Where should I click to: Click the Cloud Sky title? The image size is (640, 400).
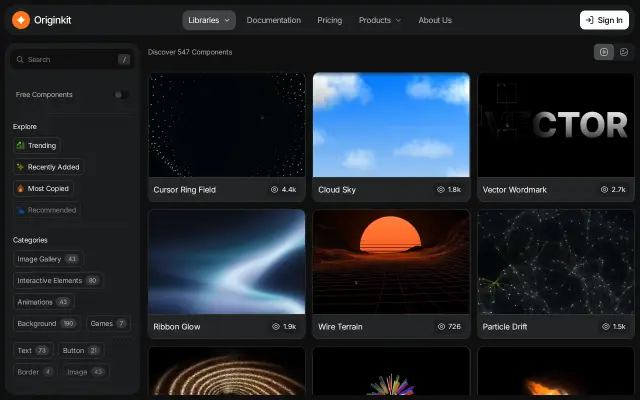pos(337,190)
